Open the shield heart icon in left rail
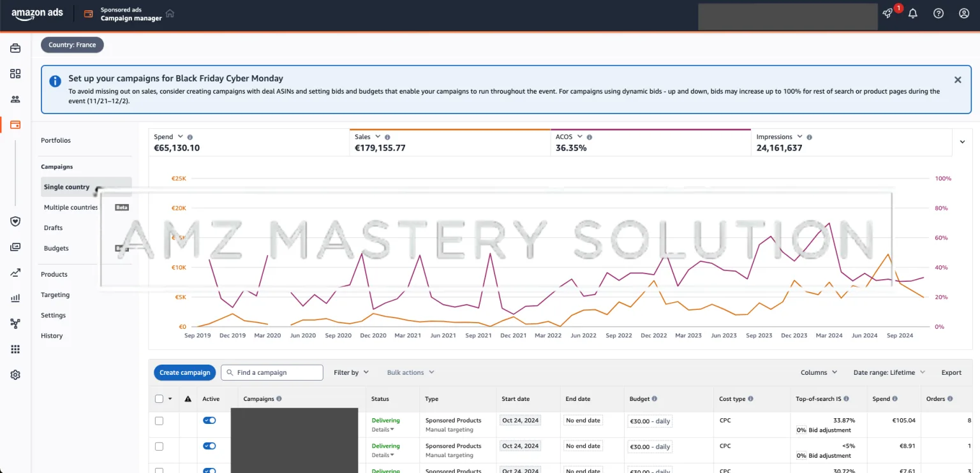The width and height of the screenshot is (980, 473). pos(15,221)
